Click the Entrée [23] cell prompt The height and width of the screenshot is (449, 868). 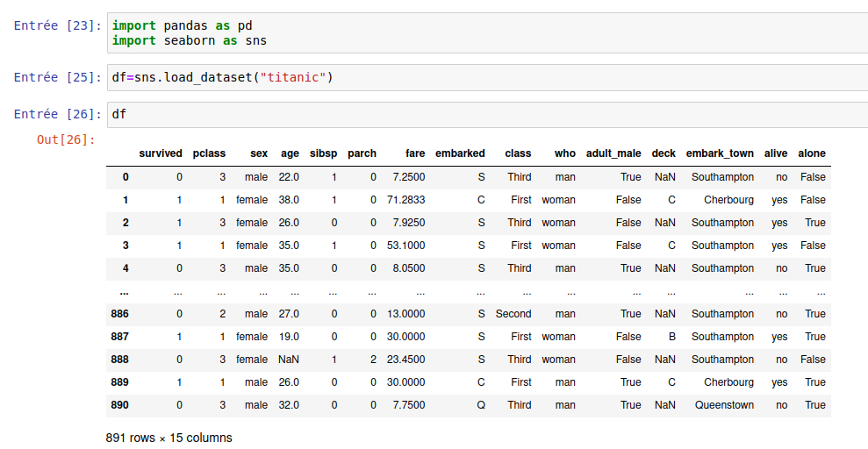click(58, 26)
